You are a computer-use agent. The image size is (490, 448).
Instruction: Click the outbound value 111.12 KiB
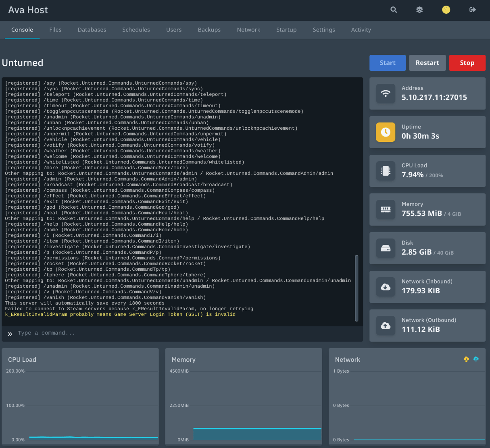[x=421, y=330]
